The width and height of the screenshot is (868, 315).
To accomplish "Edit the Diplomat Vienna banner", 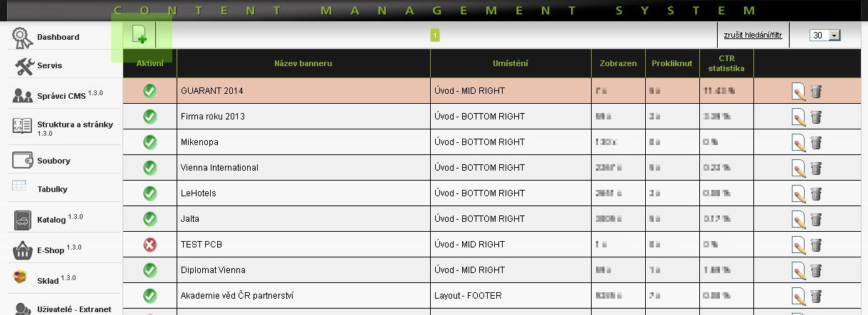I will click(x=799, y=270).
